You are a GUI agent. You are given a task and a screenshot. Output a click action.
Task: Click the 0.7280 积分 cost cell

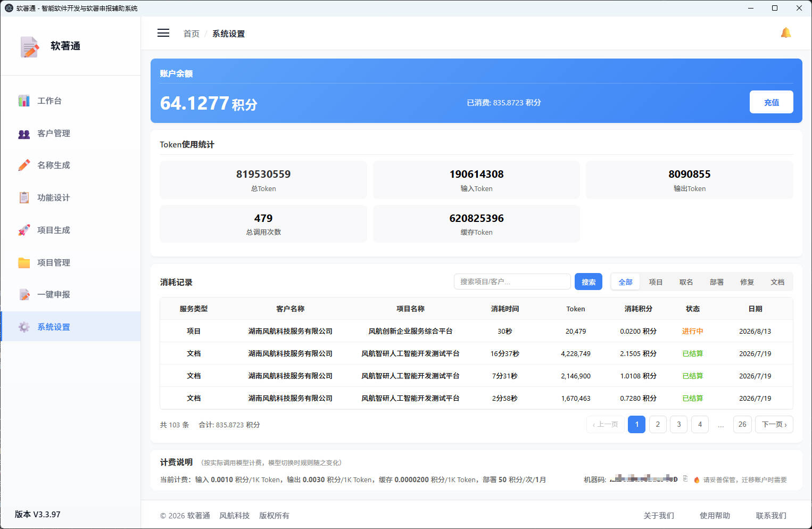638,398
